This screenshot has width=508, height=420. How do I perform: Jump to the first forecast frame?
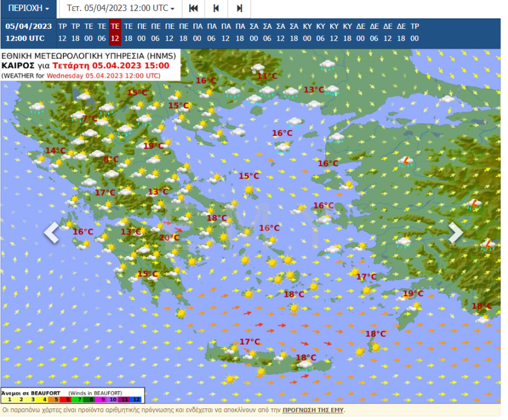tap(193, 9)
